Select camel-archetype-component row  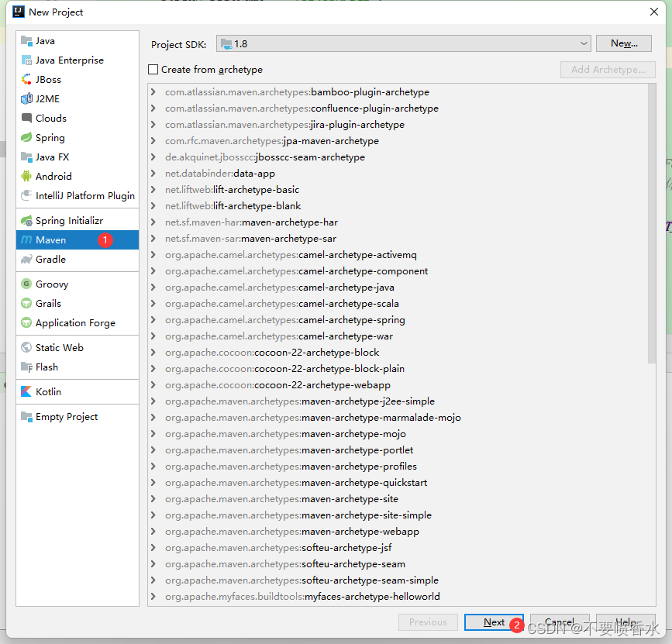398,271
